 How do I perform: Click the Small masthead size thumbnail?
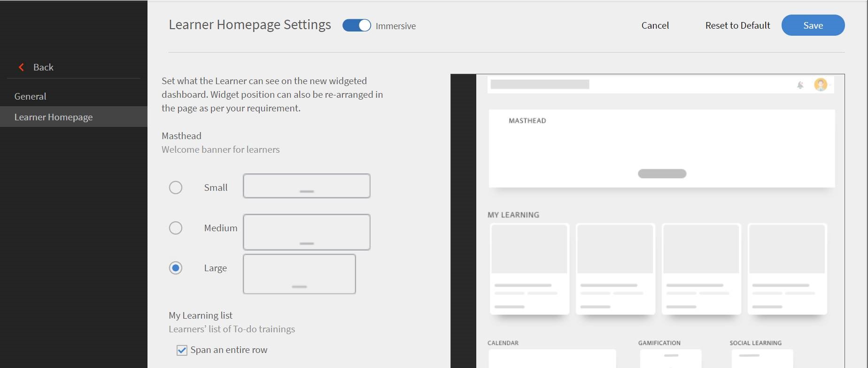(x=306, y=186)
